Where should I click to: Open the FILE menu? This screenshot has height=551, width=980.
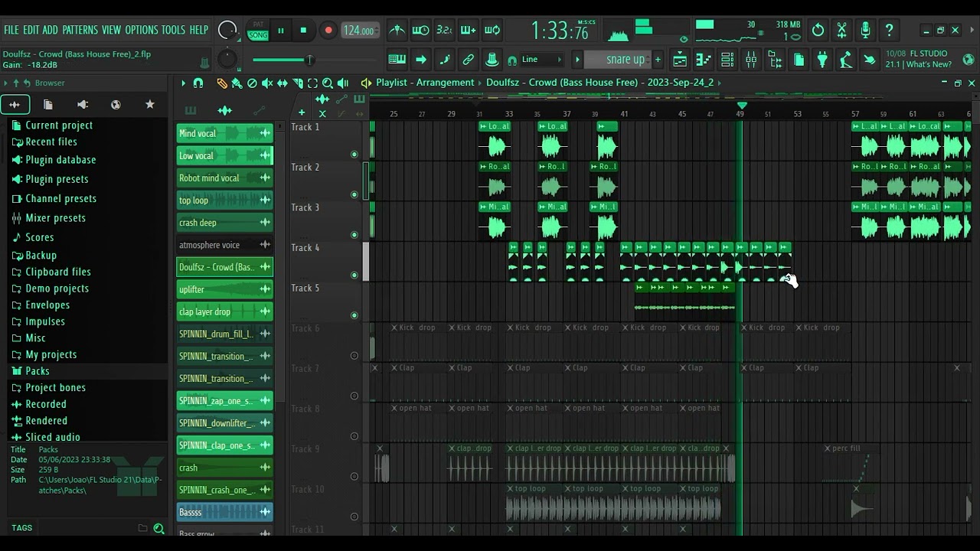point(11,30)
